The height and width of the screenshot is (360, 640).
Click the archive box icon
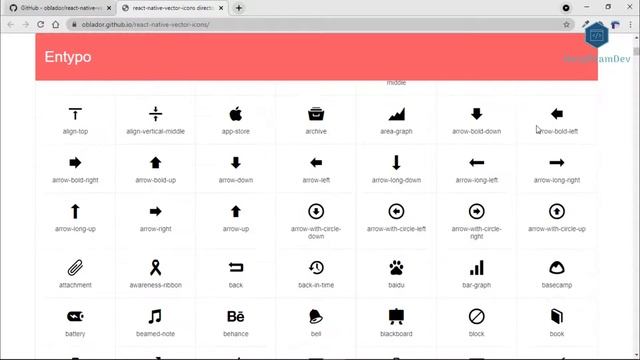pos(316,114)
